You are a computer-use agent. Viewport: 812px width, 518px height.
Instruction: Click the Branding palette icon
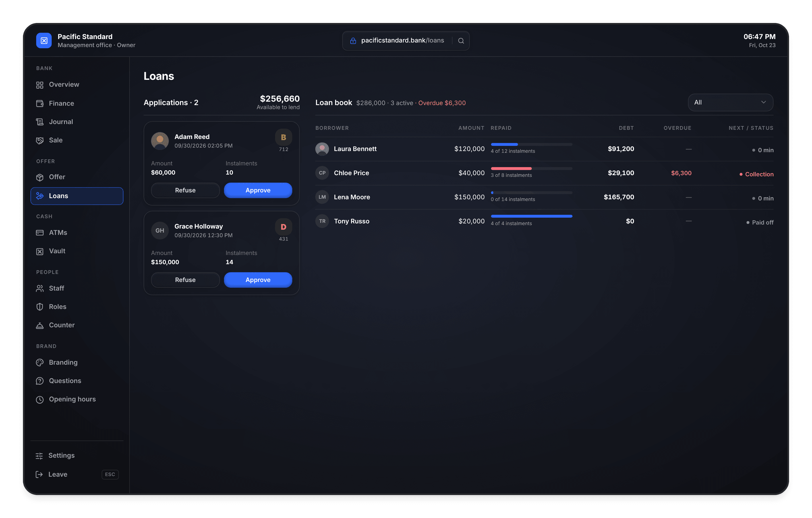(x=40, y=362)
